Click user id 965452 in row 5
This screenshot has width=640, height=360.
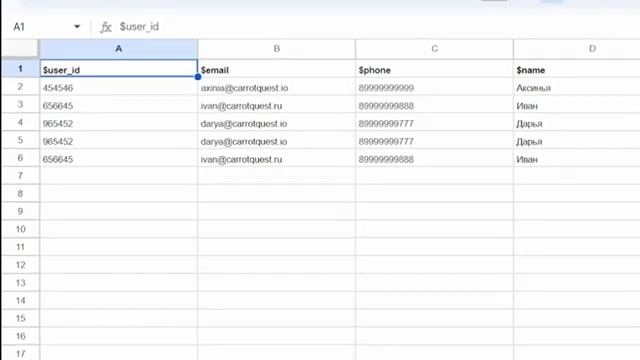[x=118, y=140]
